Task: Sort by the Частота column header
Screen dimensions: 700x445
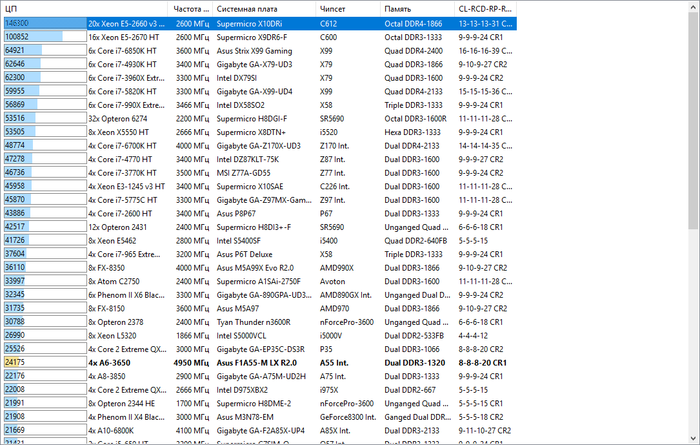Action: (x=190, y=9)
